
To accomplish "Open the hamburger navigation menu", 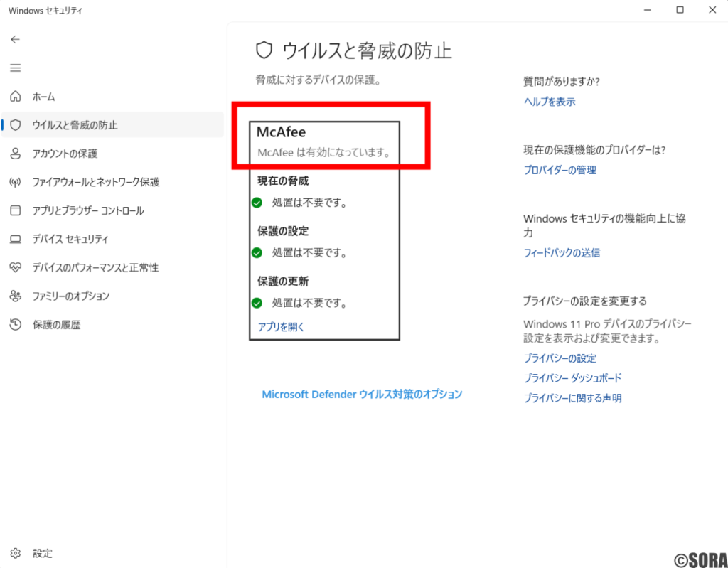I will tap(16, 68).
